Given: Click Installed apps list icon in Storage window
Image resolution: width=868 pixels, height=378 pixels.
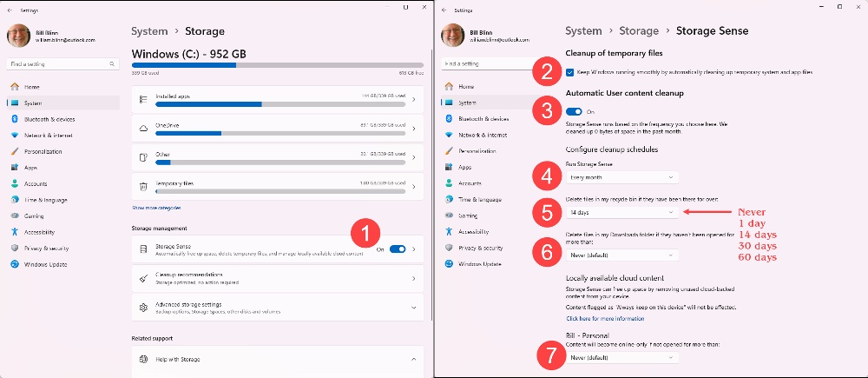Looking at the screenshot, I should tap(143, 99).
